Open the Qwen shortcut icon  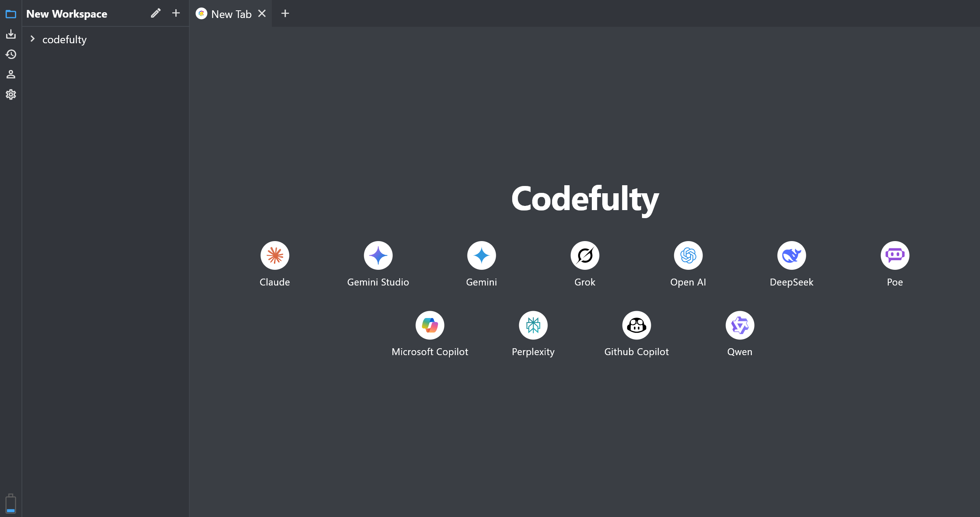point(740,325)
